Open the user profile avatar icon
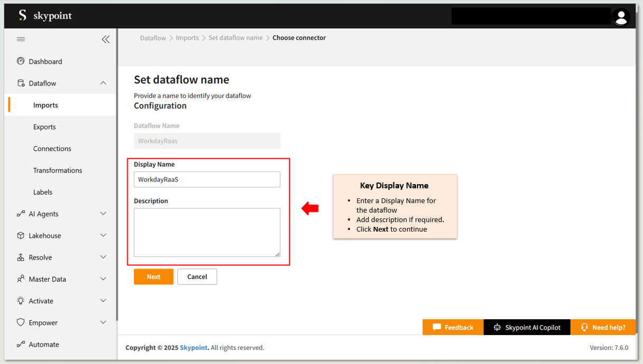 click(x=621, y=17)
